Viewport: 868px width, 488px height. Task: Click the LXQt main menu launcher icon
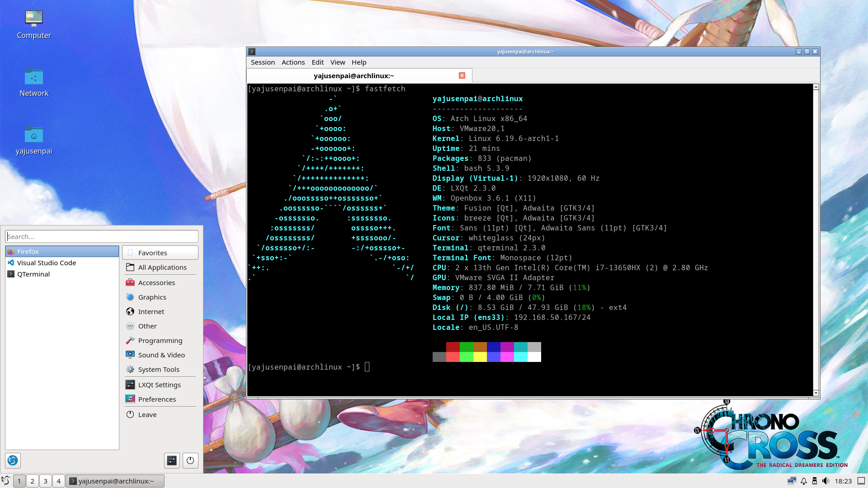coord(6,481)
